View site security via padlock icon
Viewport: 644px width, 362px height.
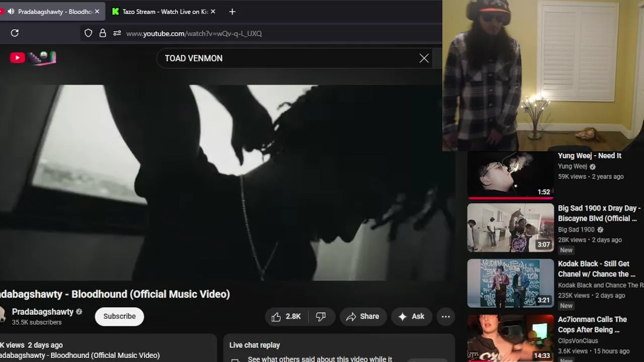click(x=103, y=33)
